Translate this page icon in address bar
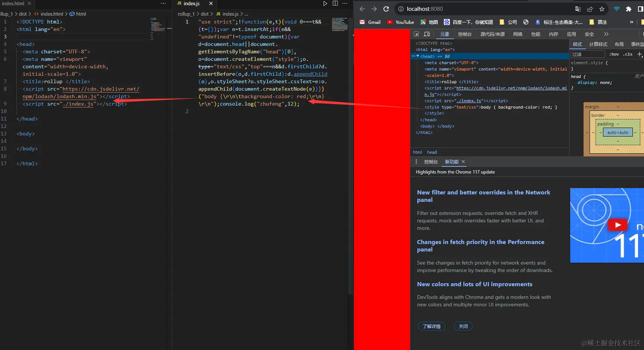Image resolution: width=644 pixels, height=350 pixels. pyautogui.click(x=578, y=9)
